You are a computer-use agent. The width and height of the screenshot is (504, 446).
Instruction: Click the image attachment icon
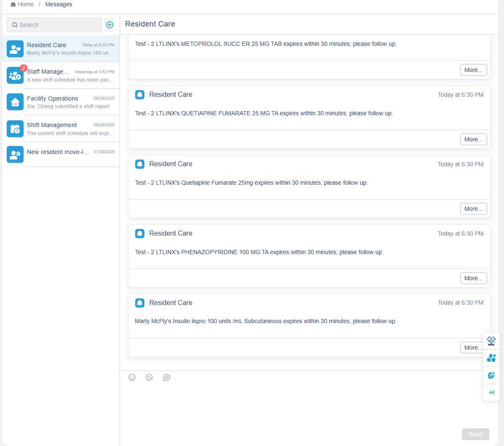click(149, 377)
